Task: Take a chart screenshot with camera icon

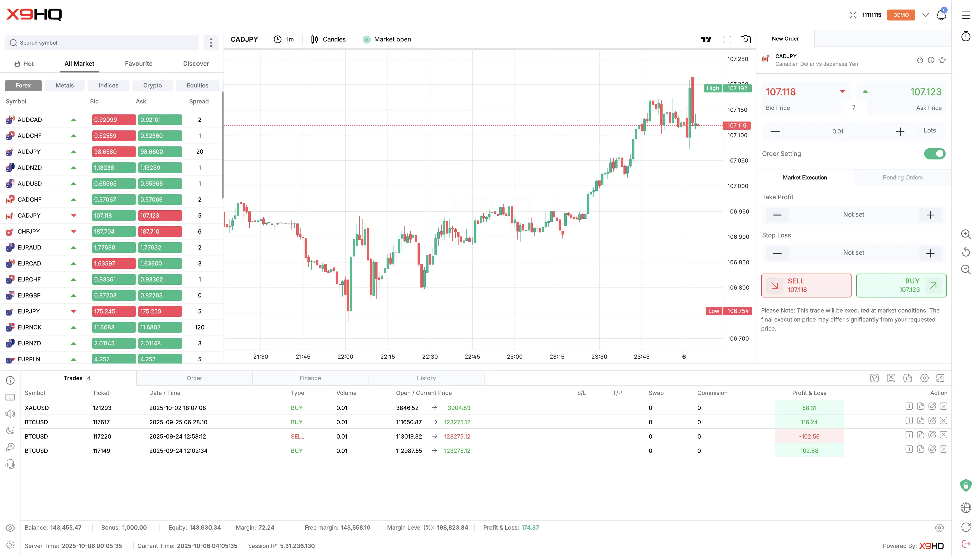Action: (x=745, y=39)
